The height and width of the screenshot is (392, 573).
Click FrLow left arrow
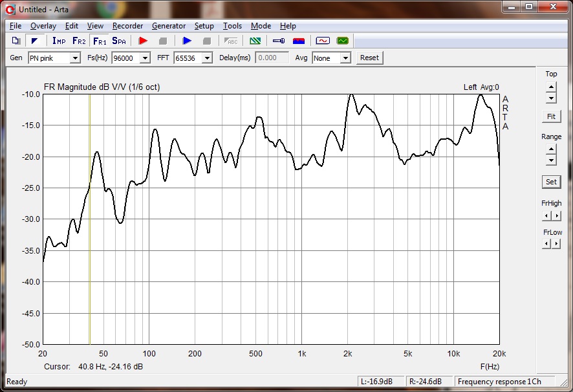pos(546,243)
